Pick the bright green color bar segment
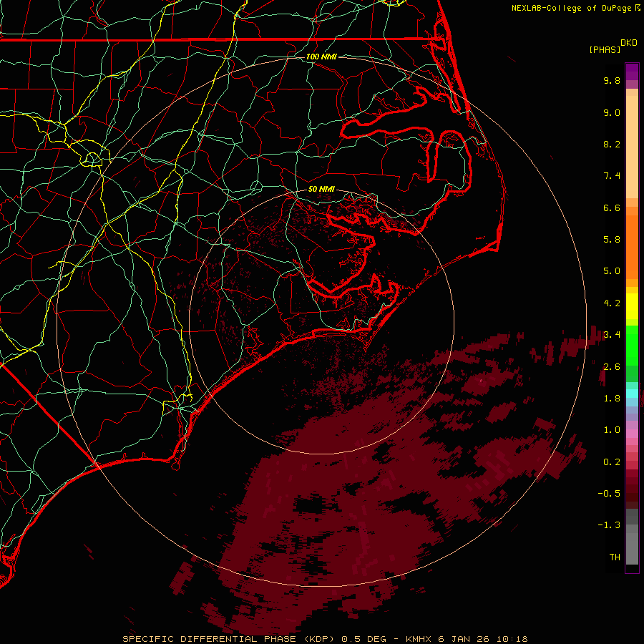Image resolution: width=644 pixels, height=644 pixels. [632, 345]
